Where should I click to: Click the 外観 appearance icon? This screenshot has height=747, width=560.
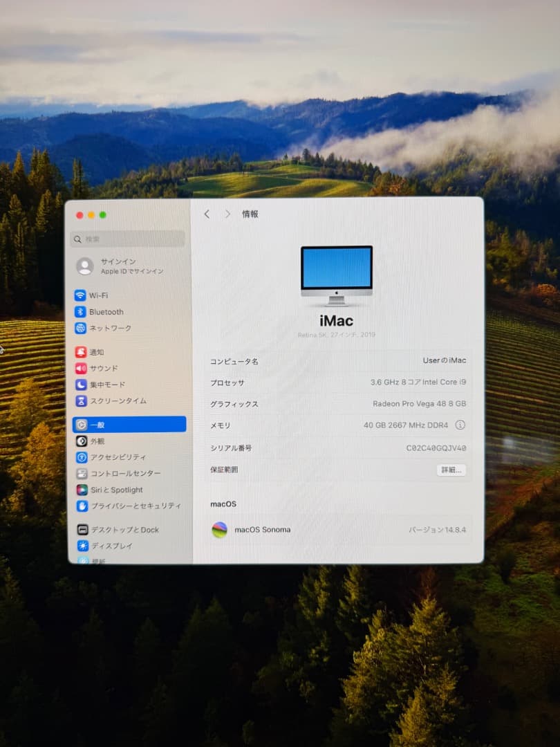82,441
